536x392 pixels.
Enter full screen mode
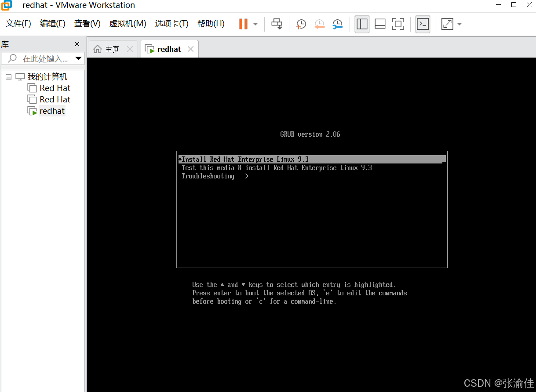click(x=398, y=24)
